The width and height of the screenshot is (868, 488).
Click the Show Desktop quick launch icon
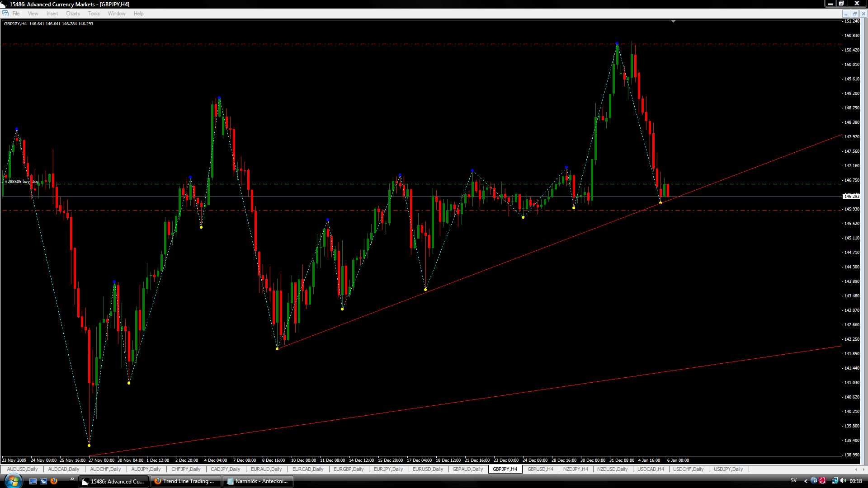[x=33, y=481]
